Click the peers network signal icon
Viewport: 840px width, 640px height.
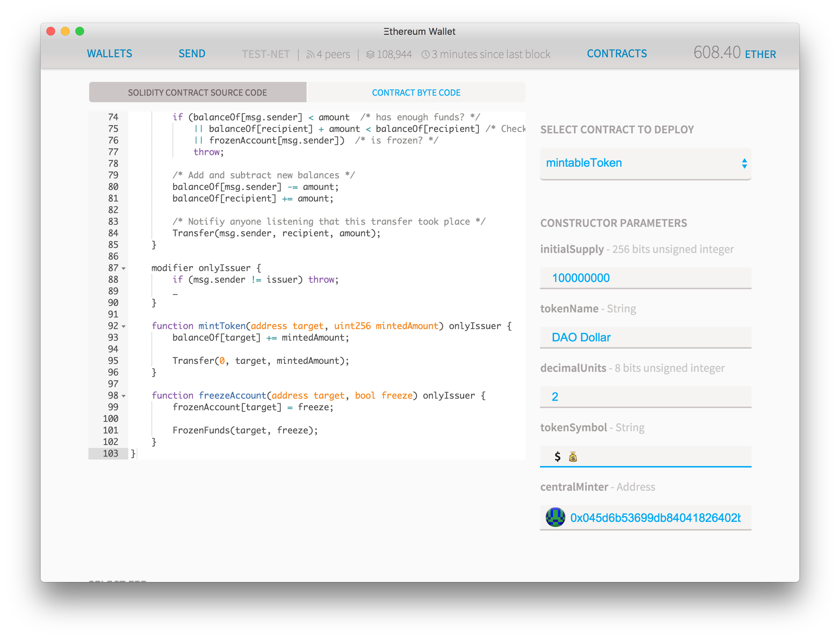(310, 55)
